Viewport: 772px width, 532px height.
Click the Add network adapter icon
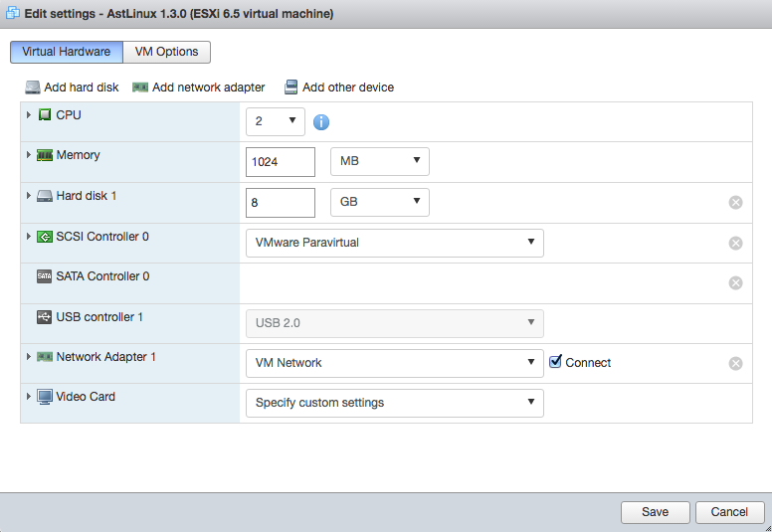140,88
